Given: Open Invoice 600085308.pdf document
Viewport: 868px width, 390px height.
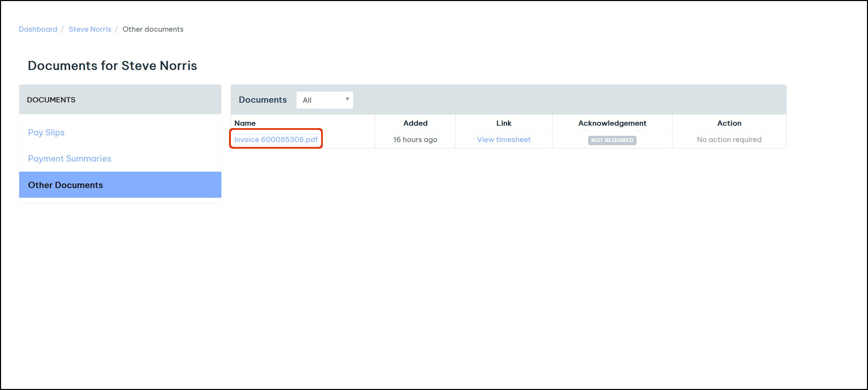Looking at the screenshot, I should [x=275, y=139].
